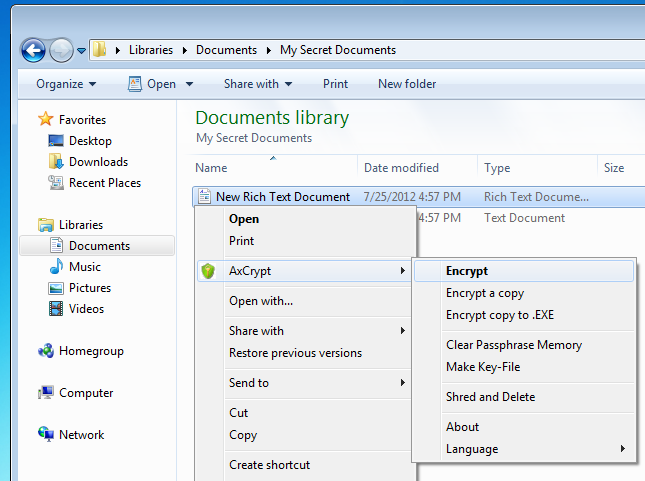Click Libraries in the address bar path
This screenshot has width=645, height=481.
coord(151,50)
